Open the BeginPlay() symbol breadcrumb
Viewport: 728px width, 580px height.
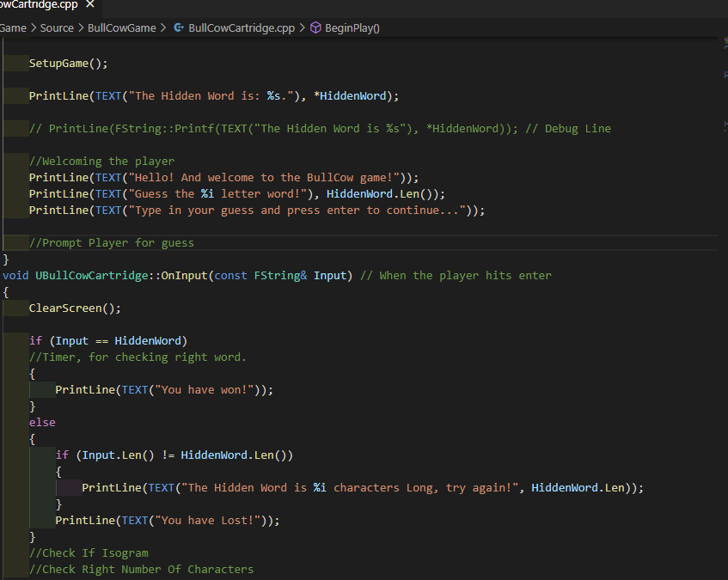pos(352,27)
